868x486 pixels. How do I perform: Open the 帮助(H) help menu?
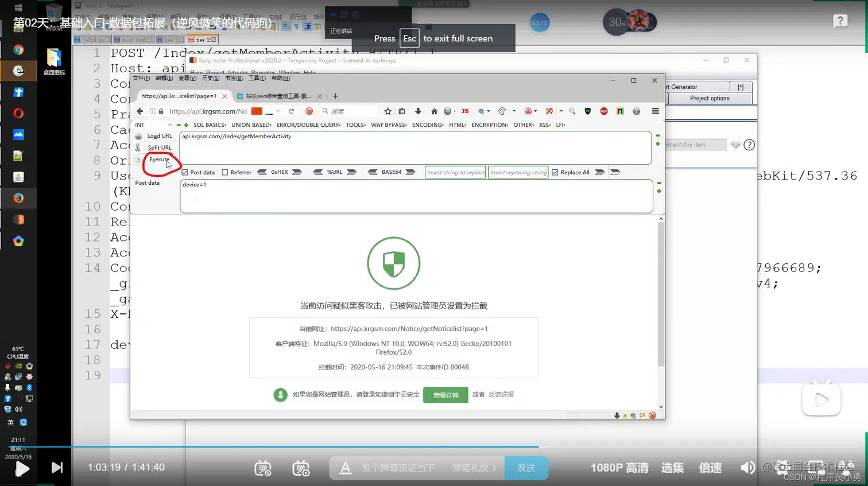281,78
